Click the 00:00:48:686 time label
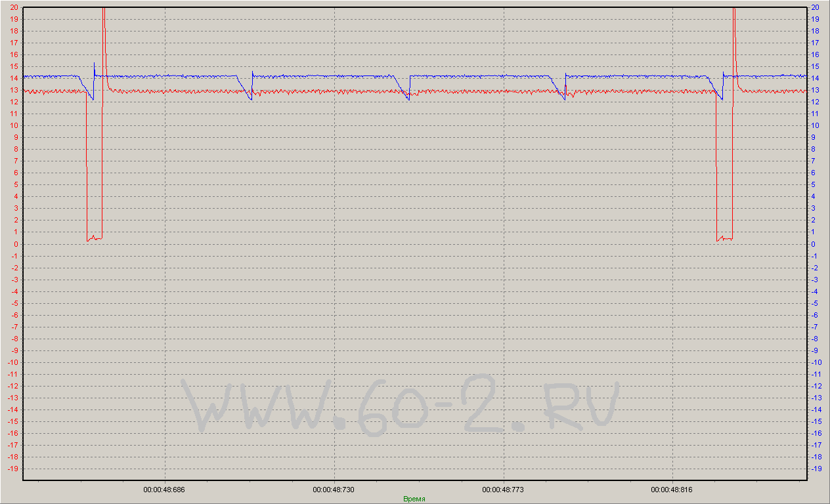The image size is (830, 504). click(x=164, y=490)
